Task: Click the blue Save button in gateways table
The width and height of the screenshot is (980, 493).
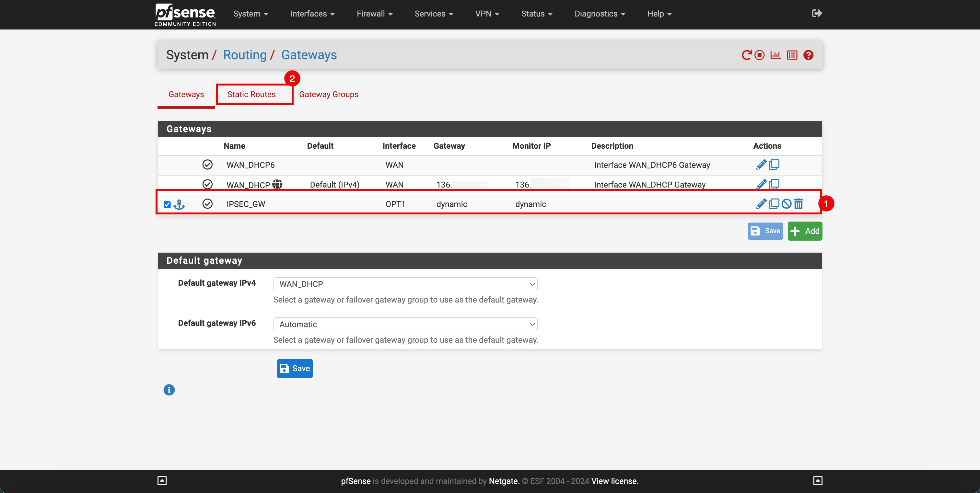Action: 765,231
